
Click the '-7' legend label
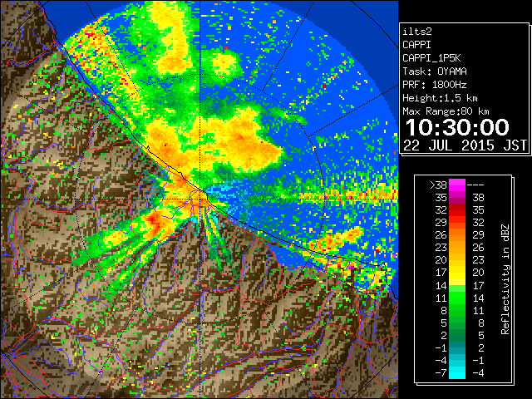coord(441,373)
